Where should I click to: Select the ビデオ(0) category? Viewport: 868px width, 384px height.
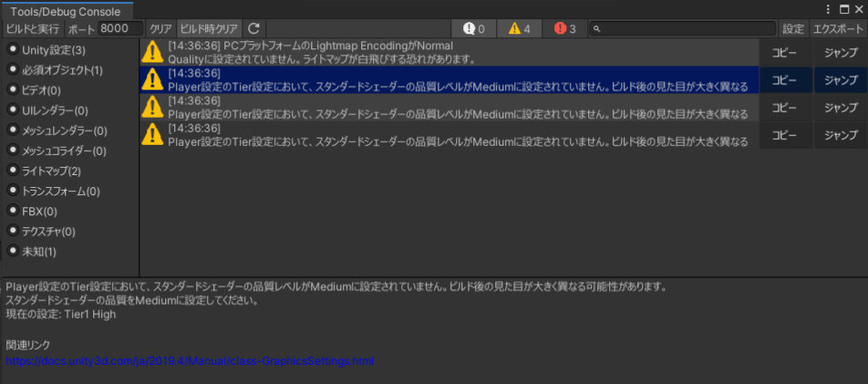pos(35,90)
